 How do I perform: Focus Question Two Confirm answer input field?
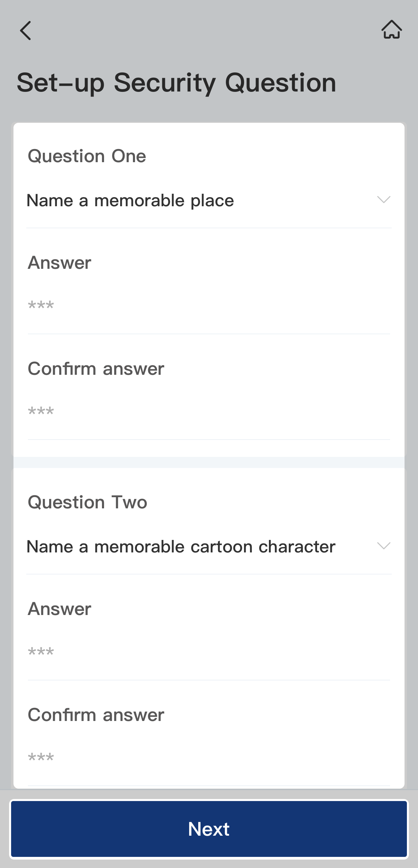208,758
